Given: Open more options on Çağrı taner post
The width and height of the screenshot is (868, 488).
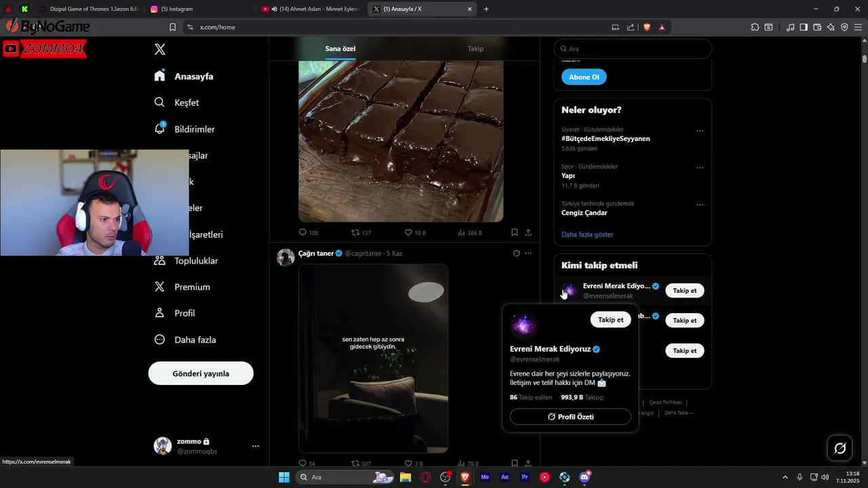Looking at the screenshot, I should pos(528,253).
